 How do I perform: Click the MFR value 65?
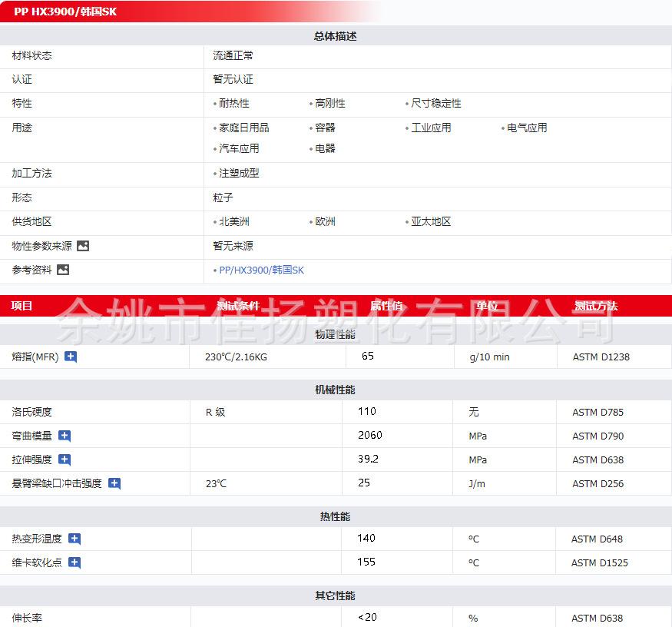click(x=368, y=356)
